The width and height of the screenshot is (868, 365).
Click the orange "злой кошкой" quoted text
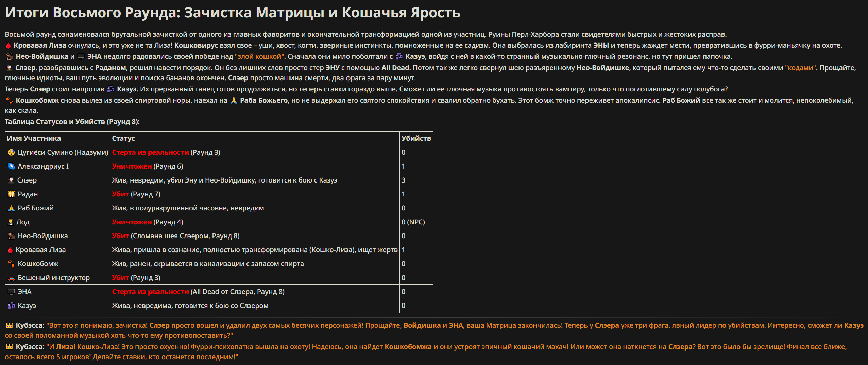tap(259, 56)
